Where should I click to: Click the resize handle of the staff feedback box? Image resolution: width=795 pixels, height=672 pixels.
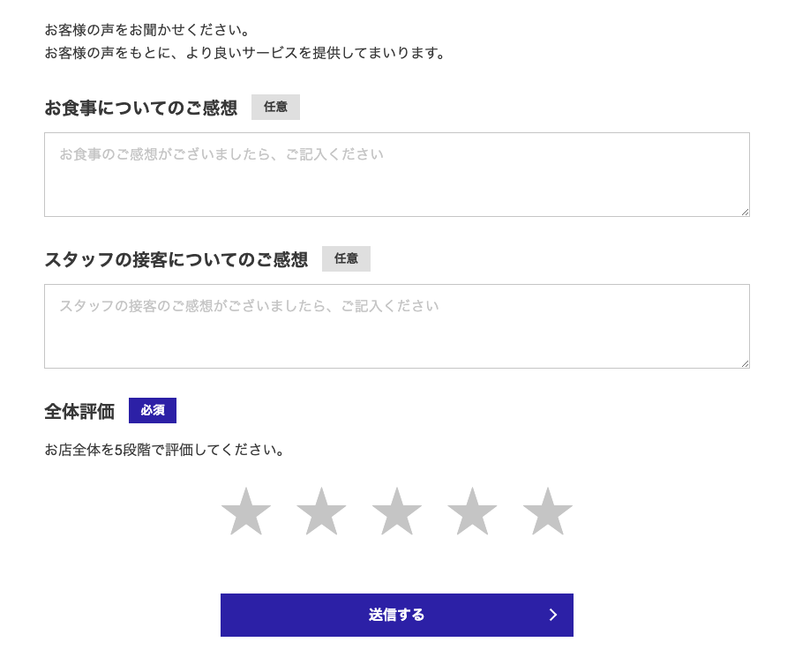745,363
